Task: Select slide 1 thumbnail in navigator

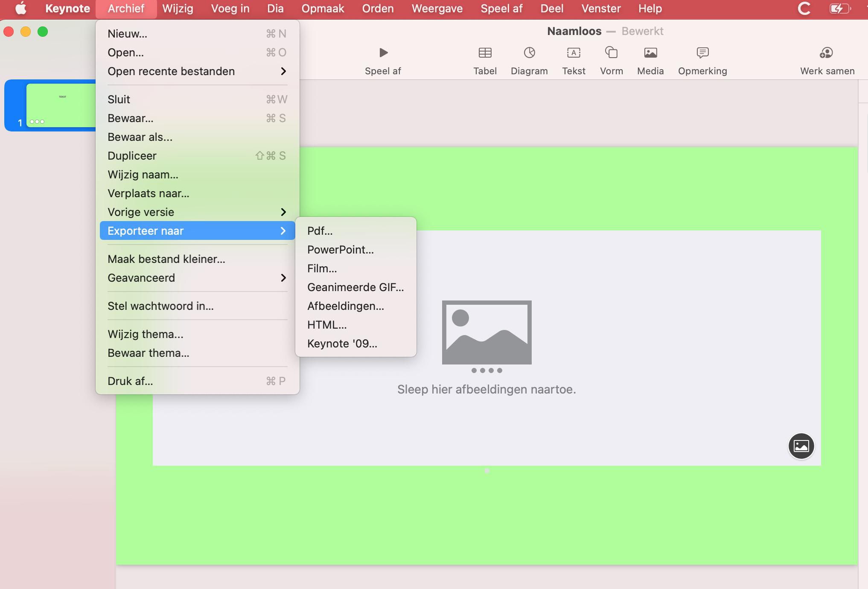Action: coord(61,105)
